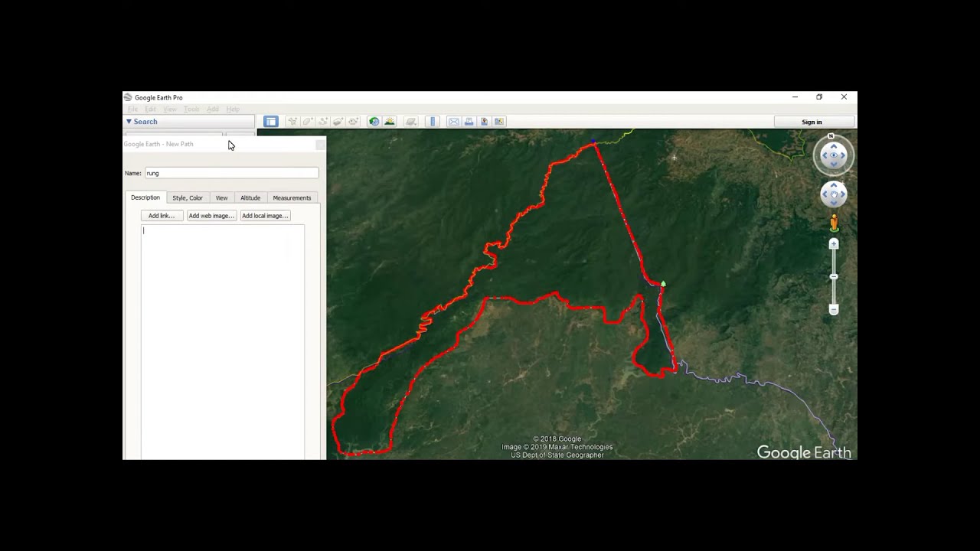Switch to the Style, Color tab
Screen dimensions: 980x551
coord(188,197)
